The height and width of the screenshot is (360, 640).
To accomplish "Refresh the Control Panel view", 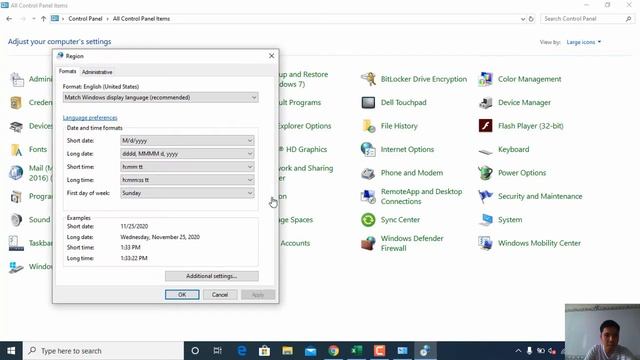I will pyautogui.click(x=531, y=19).
